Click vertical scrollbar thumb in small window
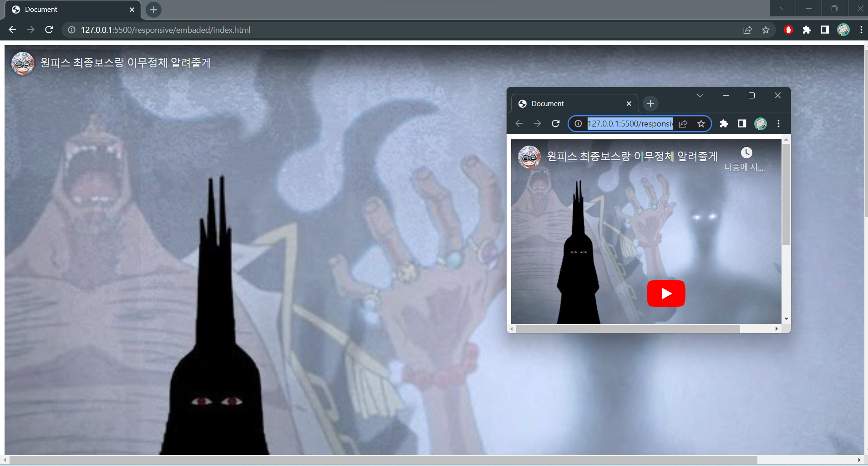Image resolution: width=868 pixels, height=466 pixels. pyautogui.click(x=786, y=194)
